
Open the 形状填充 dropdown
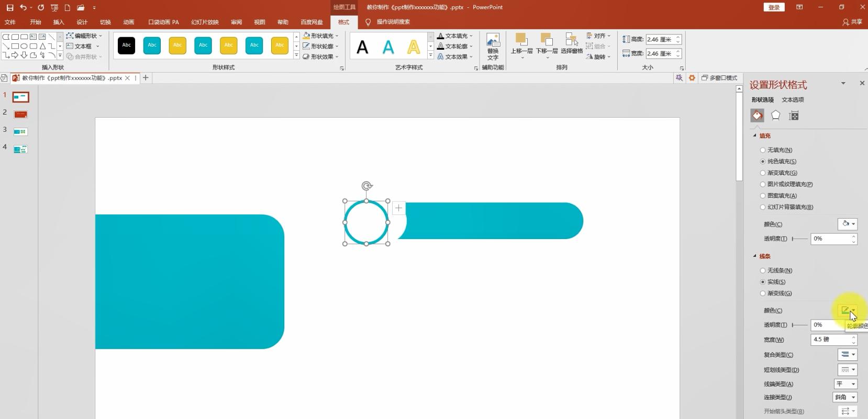coord(320,36)
